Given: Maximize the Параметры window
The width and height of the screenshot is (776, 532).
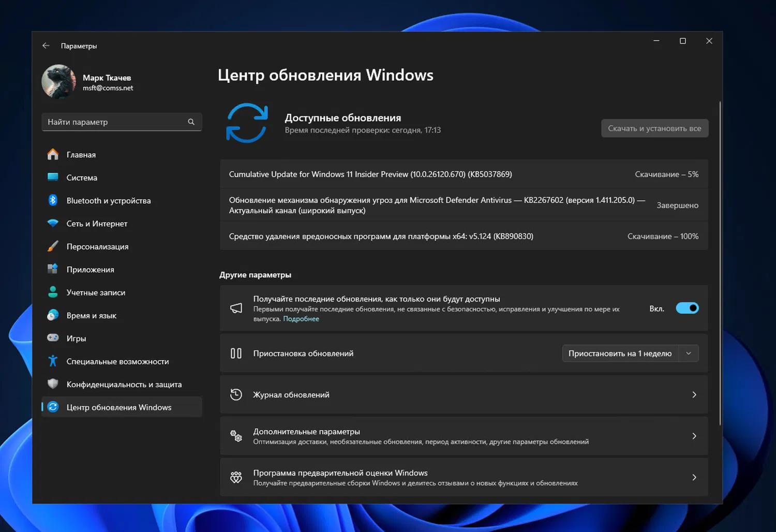Looking at the screenshot, I should point(683,41).
